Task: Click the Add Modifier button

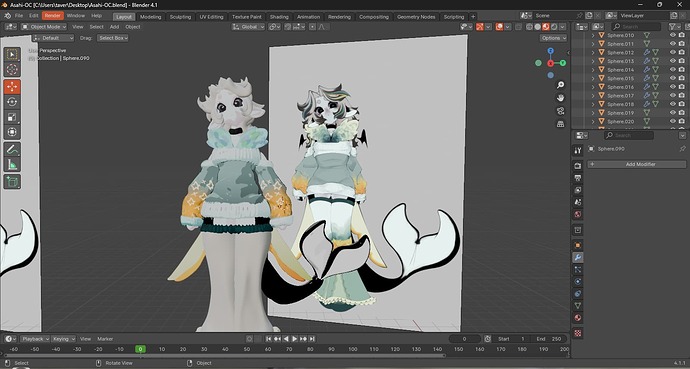Action: (636, 164)
